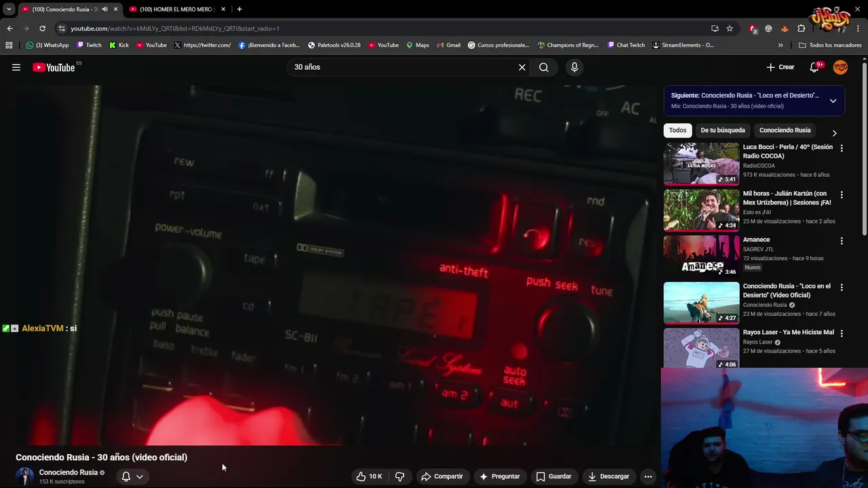Viewport: 868px width, 488px height.
Task: Open options menu for Amanece video
Action: (x=842, y=241)
